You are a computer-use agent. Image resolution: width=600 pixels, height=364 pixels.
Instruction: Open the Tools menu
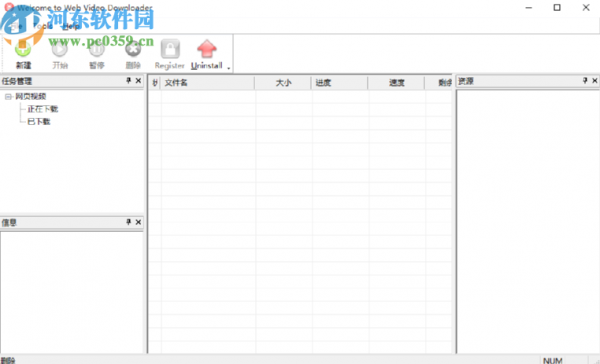click(42, 26)
